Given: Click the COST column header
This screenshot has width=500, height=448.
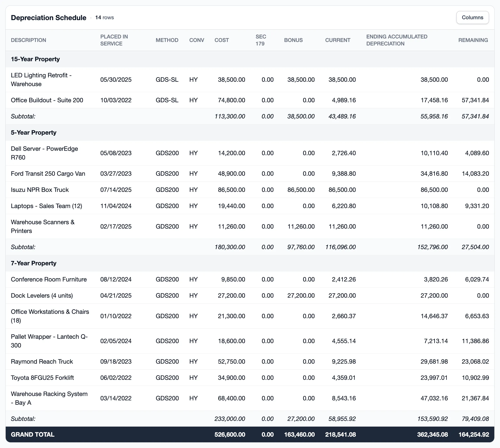Looking at the screenshot, I should [222, 40].
